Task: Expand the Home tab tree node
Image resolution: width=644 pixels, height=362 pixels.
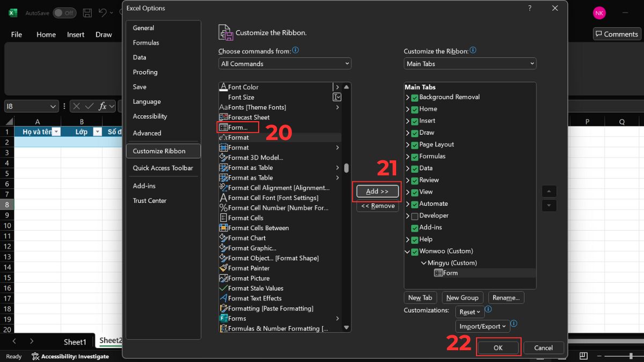Action: 408,109
